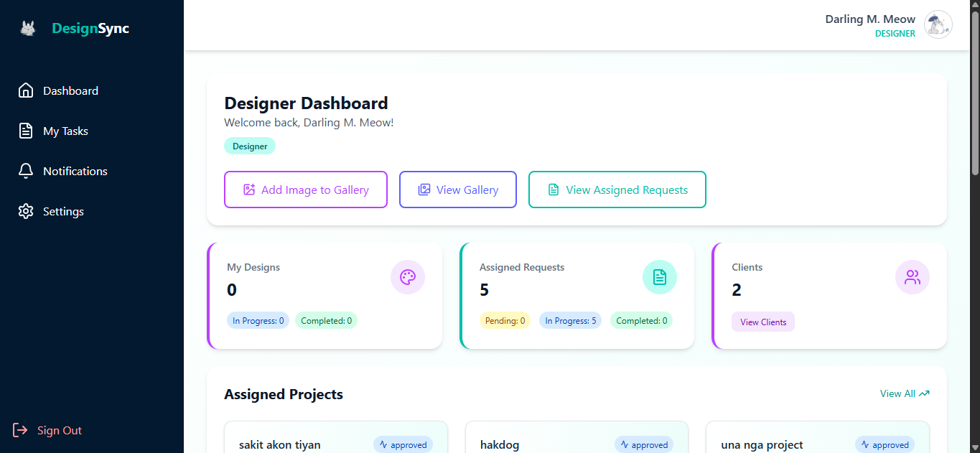
Task: Open My Tasks from the sidebar
Action: click(x=65, y=131)
